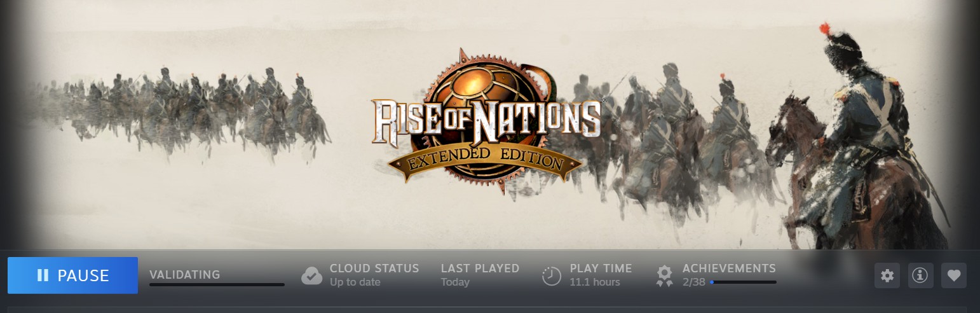Click the pause bars icon on blue button
This screenshot has height=313, width=980.
(43, 275)
